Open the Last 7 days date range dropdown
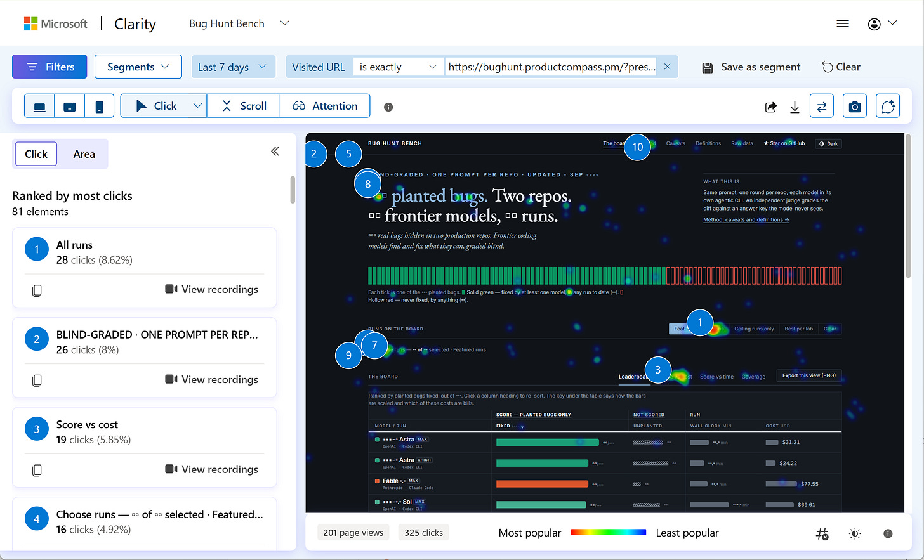 click(x=234, y=67)
